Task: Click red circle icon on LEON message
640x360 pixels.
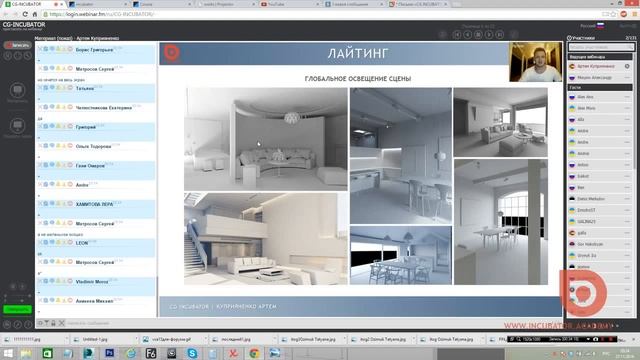Action: 70,242
